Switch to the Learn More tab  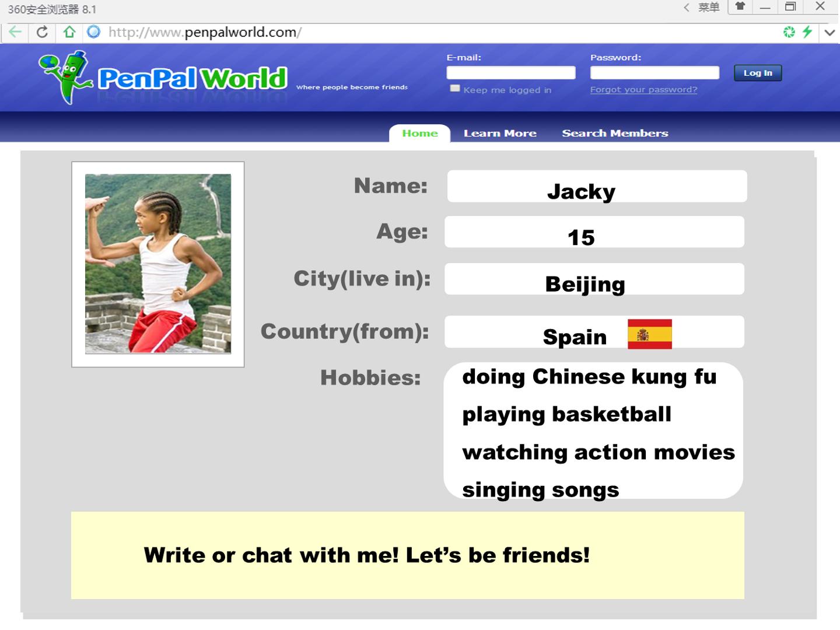click(x=500, y=134)
